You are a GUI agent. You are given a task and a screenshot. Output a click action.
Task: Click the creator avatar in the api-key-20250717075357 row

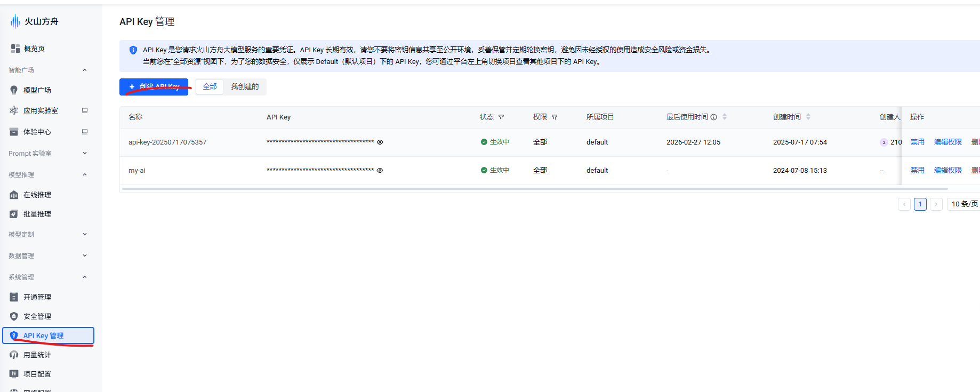[x=884, y=142]
